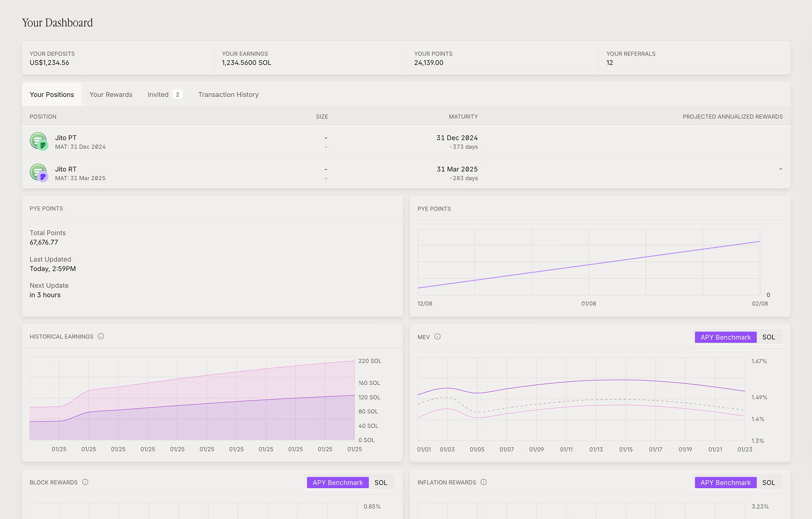Switch to the Transaction History tab
The image size is (812, 519).
[x=228, y=95]
